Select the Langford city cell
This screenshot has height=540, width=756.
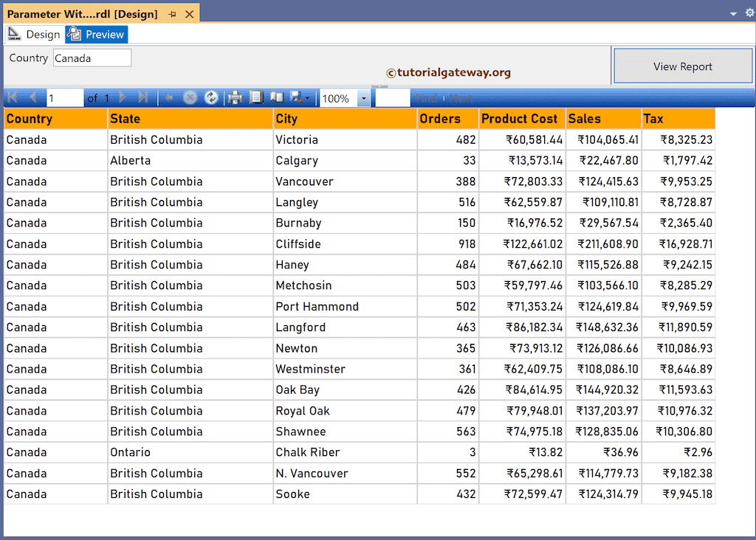[346, 328]
